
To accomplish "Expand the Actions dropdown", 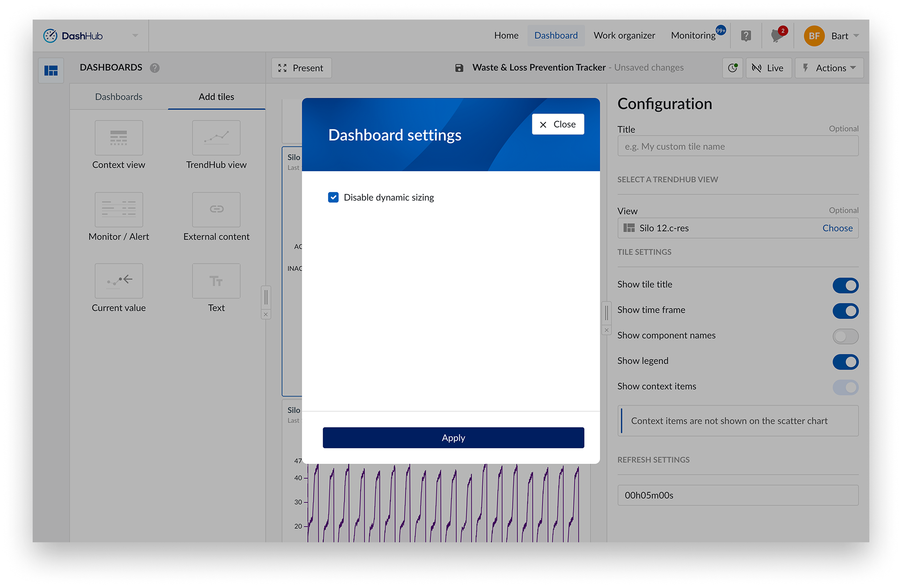I will click(x=829, y=68).
